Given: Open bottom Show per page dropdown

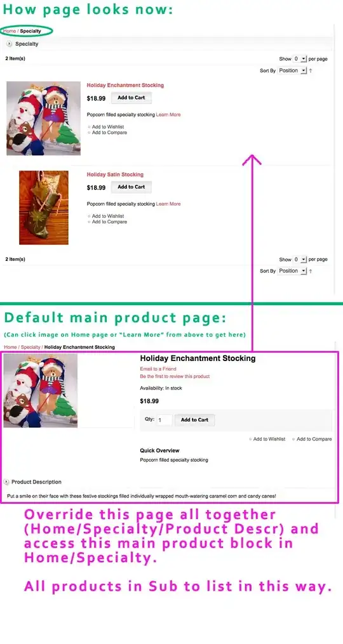Looking at the screenshot, I should tap(299, 259).
